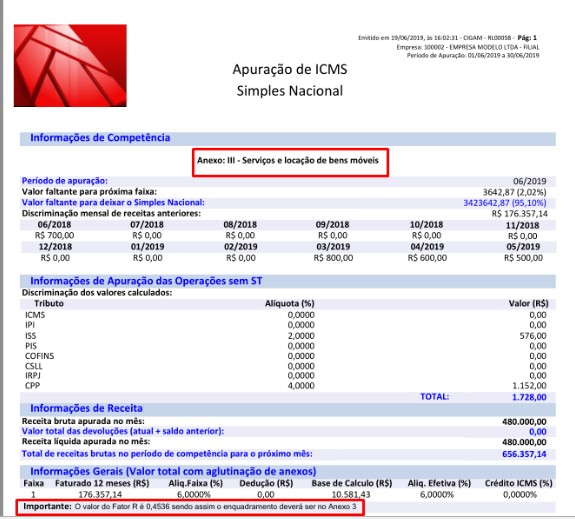Click 'Faturado 12 meses (R$)' column header

102,483
